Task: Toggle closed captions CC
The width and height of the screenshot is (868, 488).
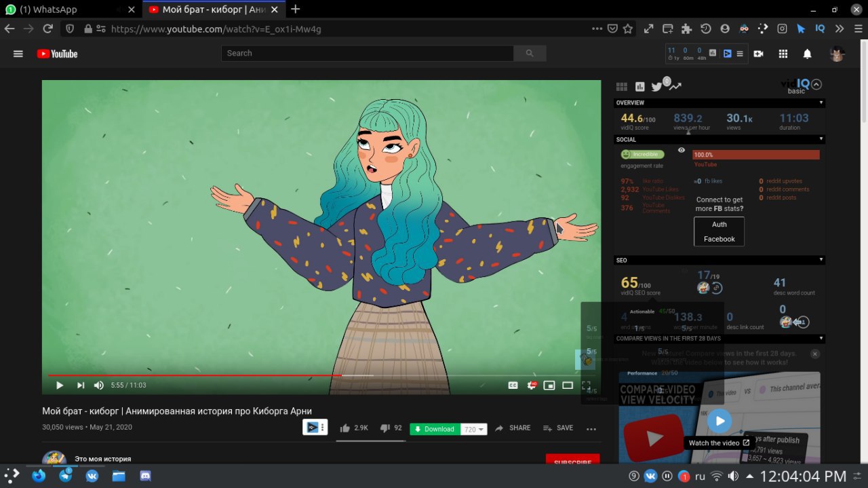Action: [x=513, y=385]
